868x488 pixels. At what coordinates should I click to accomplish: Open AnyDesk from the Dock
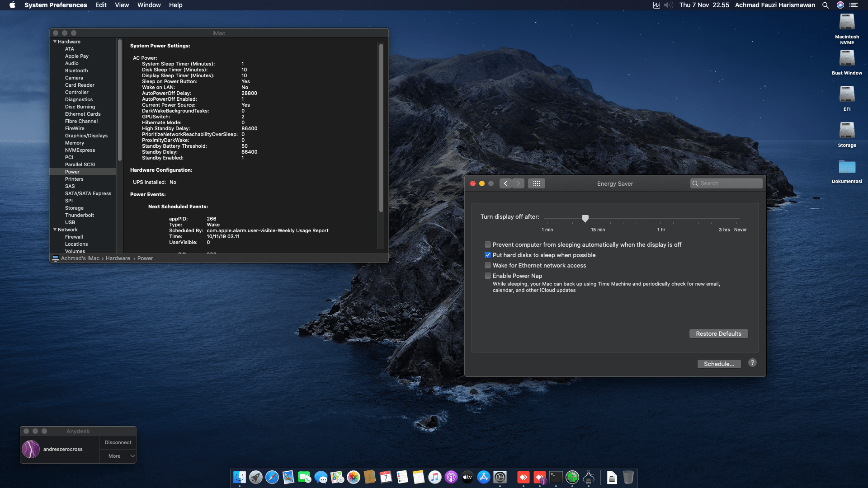pyautogui.click(x=524, y=478)
